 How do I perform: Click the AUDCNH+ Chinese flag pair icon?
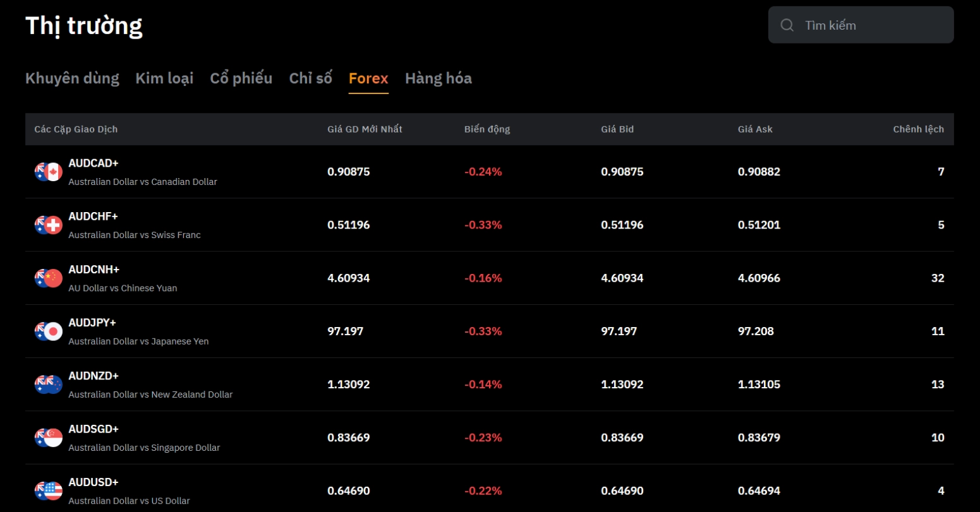click(x=49, y=278)
